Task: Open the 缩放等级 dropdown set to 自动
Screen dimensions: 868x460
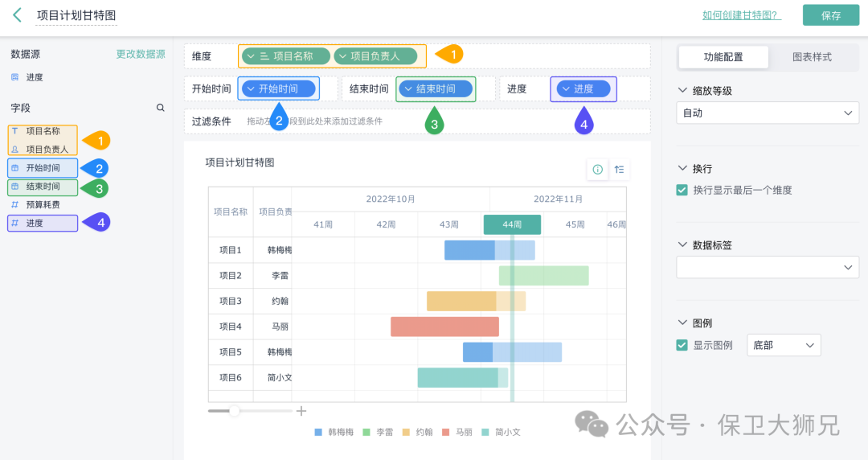Action: tap(768, 113)
